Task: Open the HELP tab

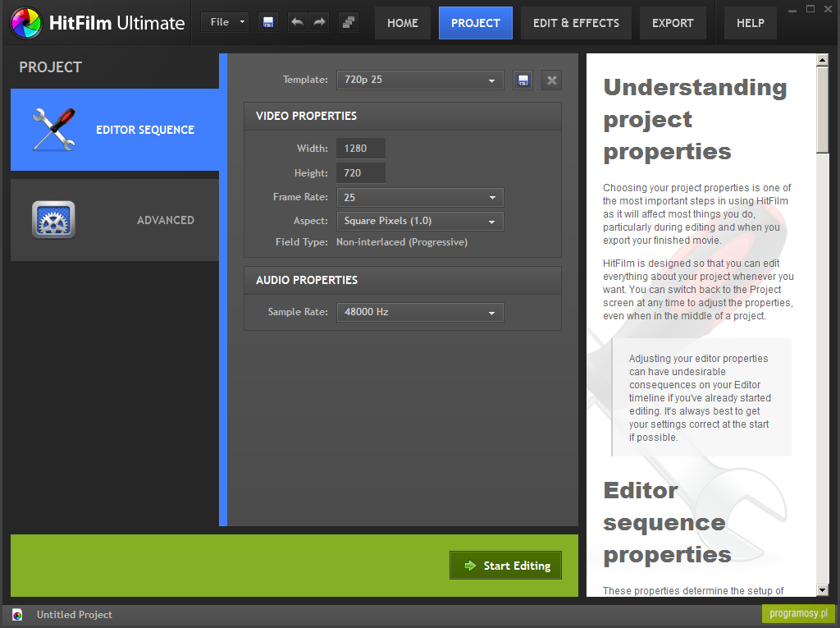Action: tap(751, 23)
